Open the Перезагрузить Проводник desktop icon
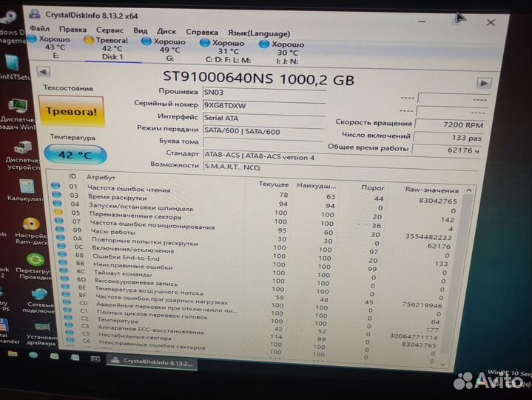Image resolution: width=532 pixels, height=400 pixels. (34, 267)
